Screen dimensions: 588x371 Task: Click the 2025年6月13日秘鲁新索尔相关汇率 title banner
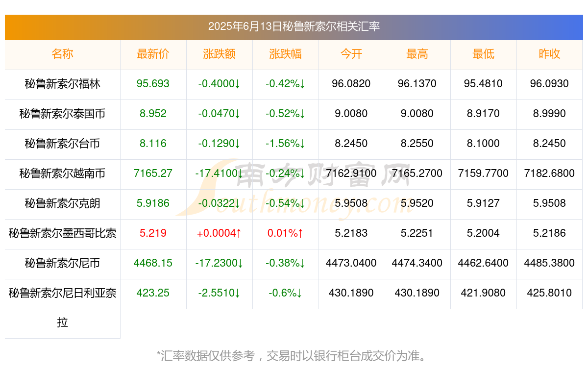pos(294,26)
